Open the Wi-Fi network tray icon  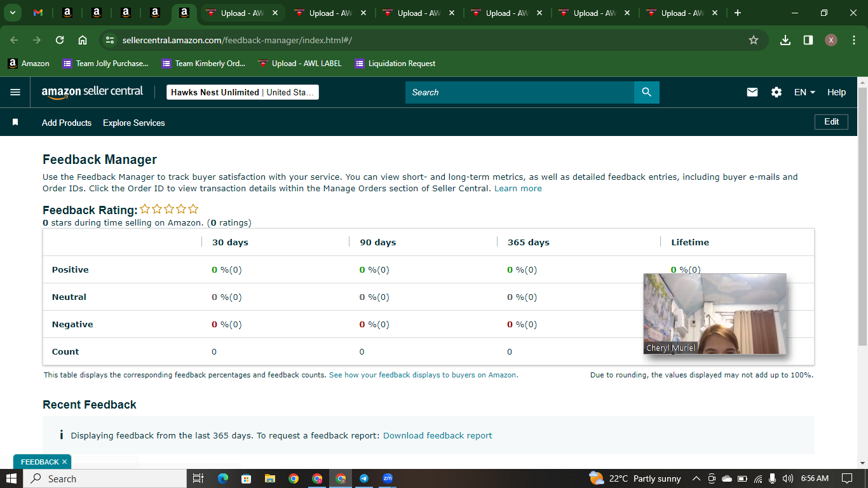click(757, 478)
